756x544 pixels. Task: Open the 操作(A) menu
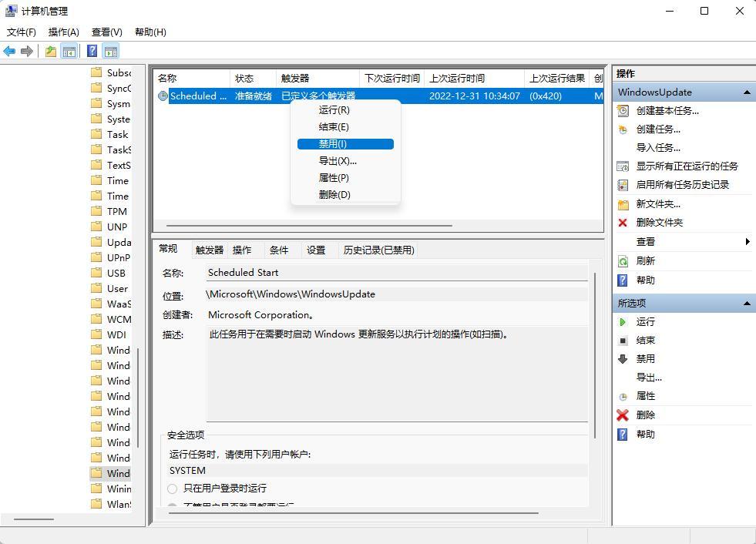point(64,32)
